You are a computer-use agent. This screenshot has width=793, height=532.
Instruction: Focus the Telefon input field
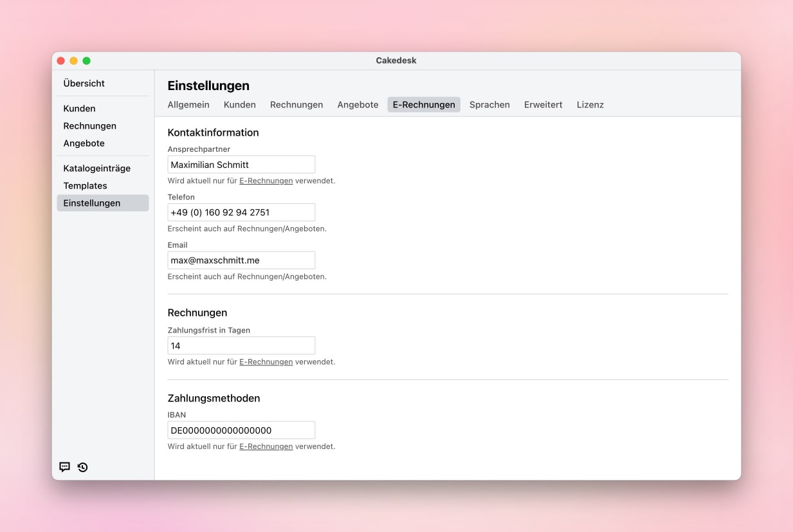coord(241,212)
